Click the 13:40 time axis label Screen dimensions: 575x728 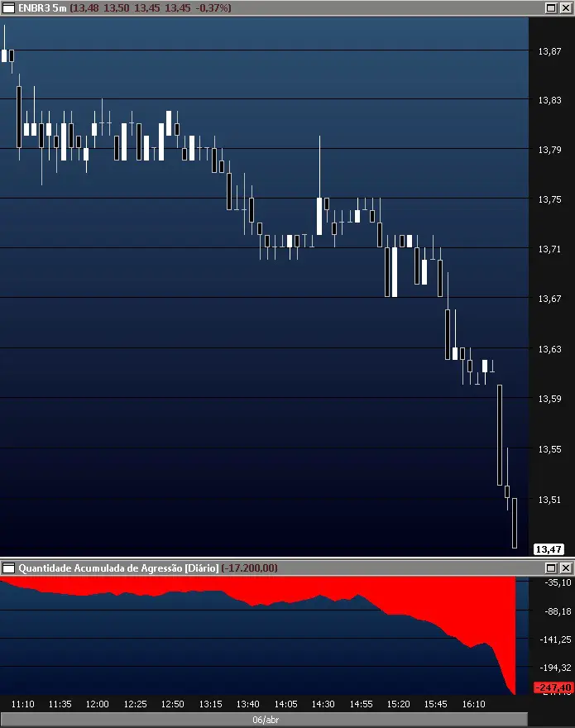click(x=247, y=704)
